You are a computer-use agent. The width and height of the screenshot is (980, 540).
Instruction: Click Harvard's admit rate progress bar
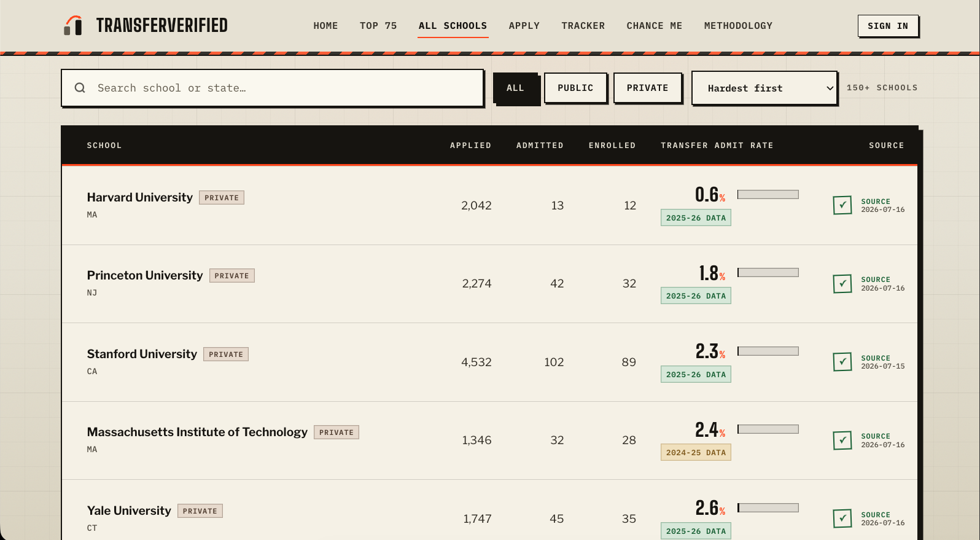tap(768, 194)
